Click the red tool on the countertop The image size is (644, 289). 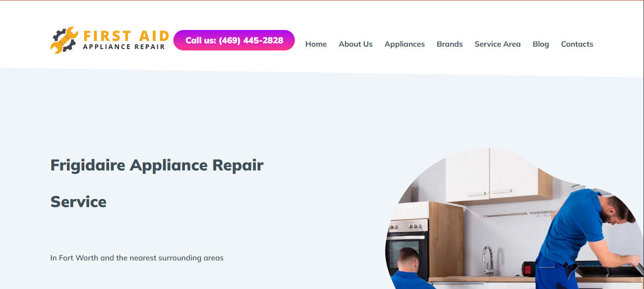tap(528, 269)
